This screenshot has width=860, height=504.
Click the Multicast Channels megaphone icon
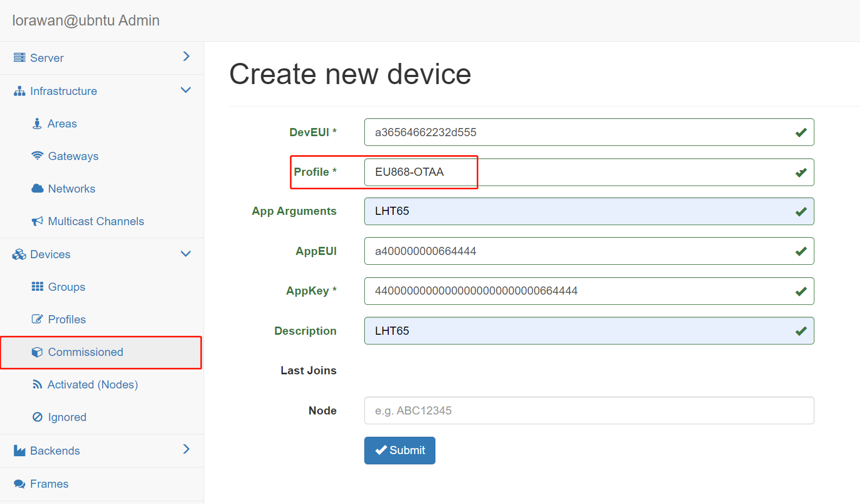[x=37, y=221]
